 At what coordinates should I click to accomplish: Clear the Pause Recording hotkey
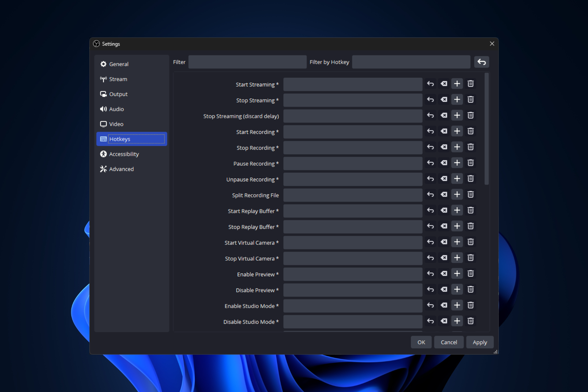pos(444,163)
